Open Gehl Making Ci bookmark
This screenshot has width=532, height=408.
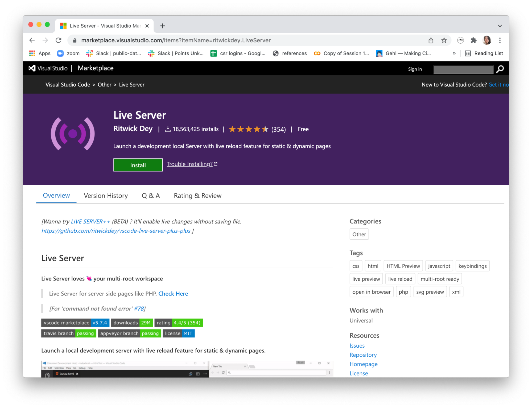[403, 53]
